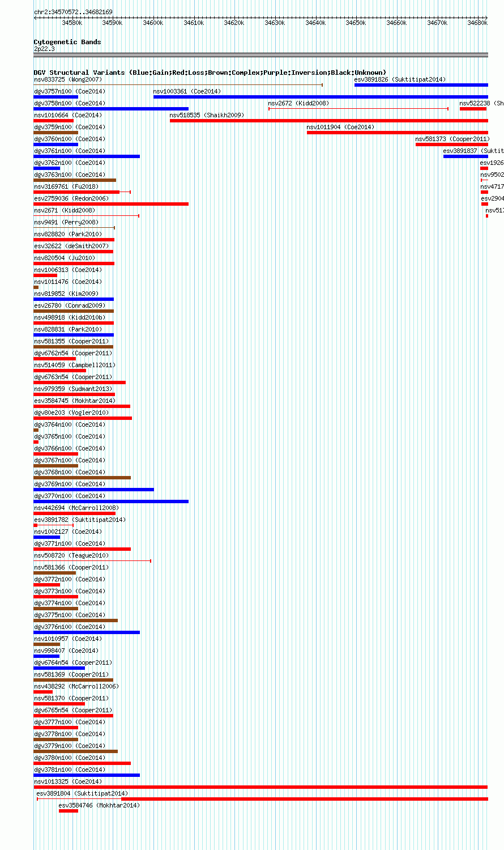
Task: Click nsv998407 (Coe2014) label
Action: tap(66, 651)
